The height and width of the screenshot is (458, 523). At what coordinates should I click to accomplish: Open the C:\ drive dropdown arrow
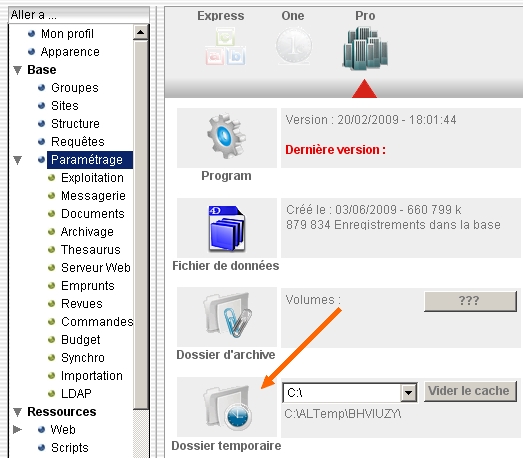[x=408, y=393]
